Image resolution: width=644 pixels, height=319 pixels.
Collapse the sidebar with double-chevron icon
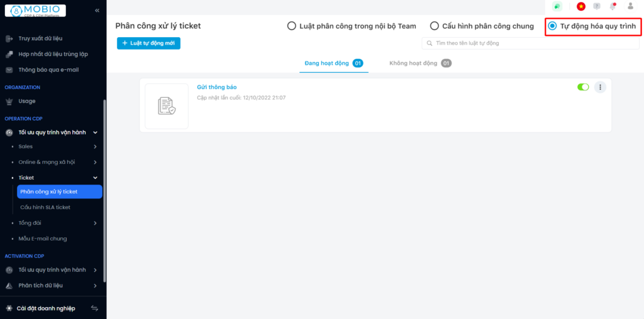click(97, 11)
